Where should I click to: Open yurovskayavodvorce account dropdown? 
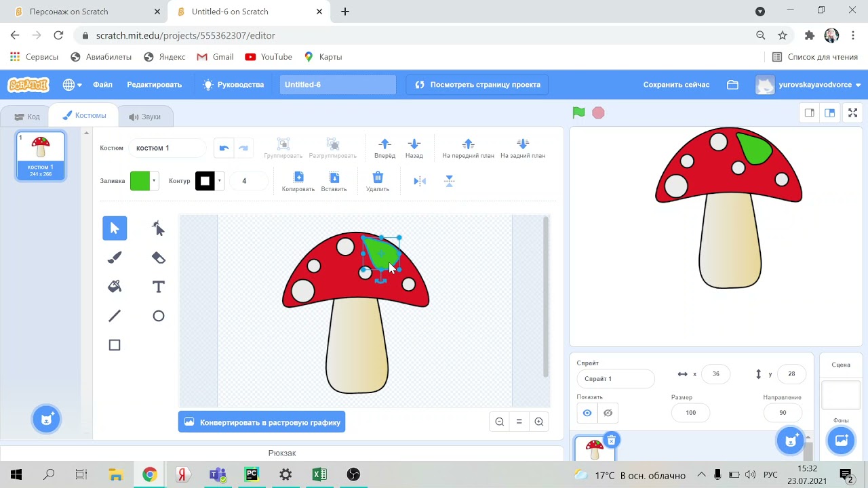click(808, 85)
